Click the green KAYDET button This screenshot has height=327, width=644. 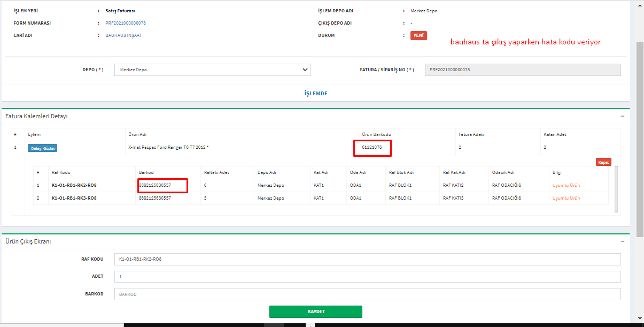[x=315, y=311]
